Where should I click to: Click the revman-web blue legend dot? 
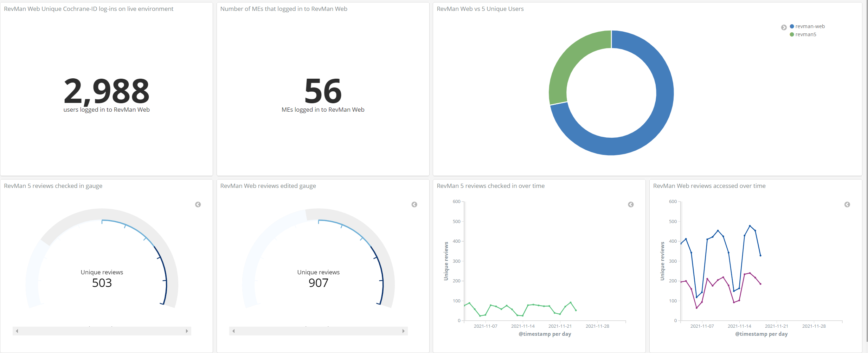pyautogui.click(x=792, y=26)
